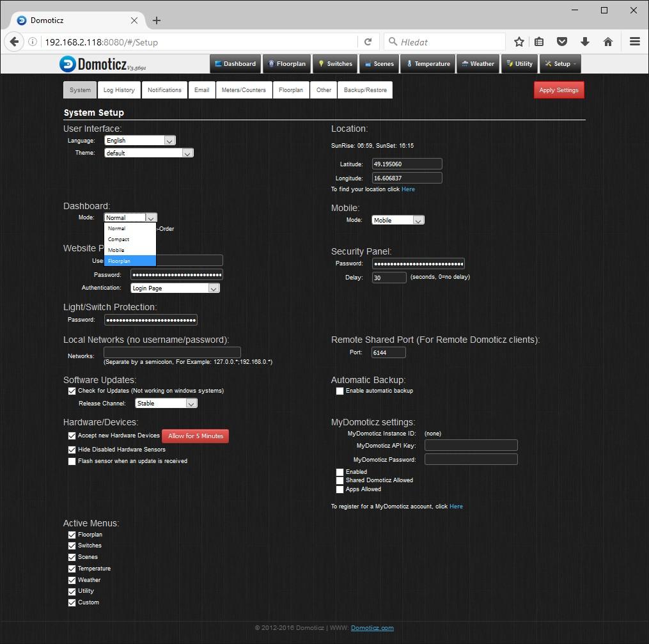Switch to the Log History tab

(x=119, y=90)
